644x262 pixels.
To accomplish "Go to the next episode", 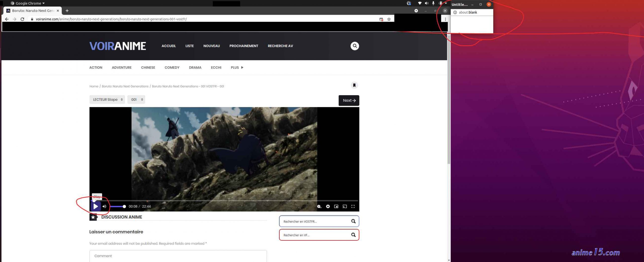I will (x=349, y=100).
